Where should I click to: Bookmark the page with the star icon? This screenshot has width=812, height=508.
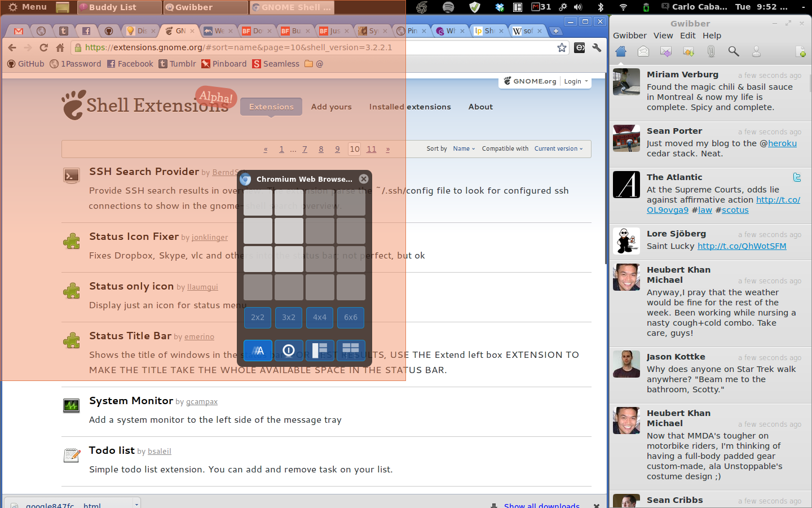click(562, 47)
